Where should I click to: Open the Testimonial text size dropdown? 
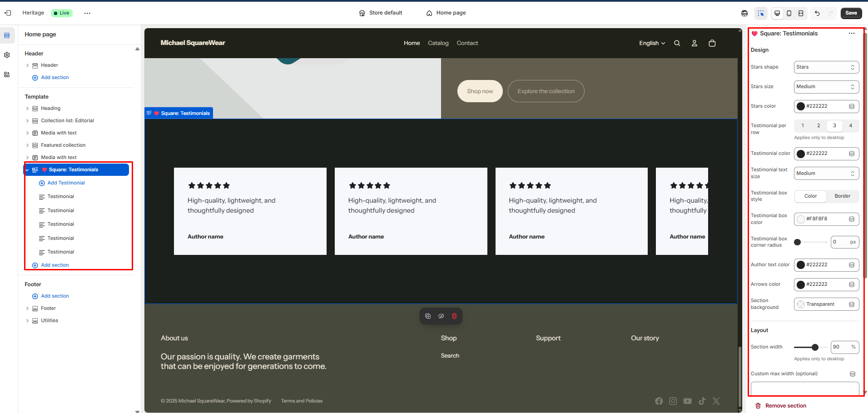point(826,174)
